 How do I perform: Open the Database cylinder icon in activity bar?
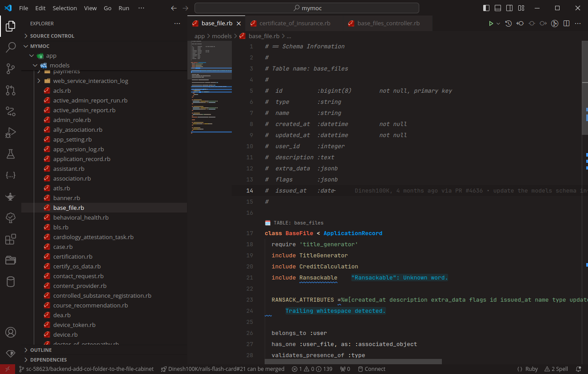click(11, 282)
